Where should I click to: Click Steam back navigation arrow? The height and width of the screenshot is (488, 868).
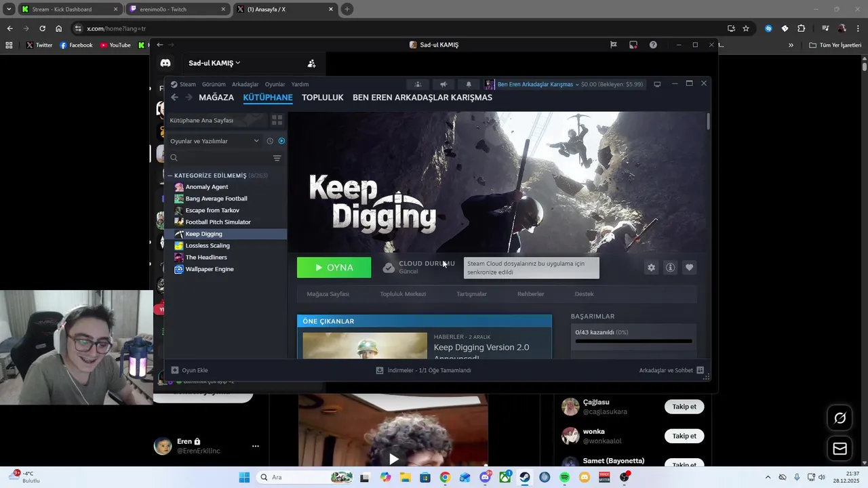tap(174, 98)
